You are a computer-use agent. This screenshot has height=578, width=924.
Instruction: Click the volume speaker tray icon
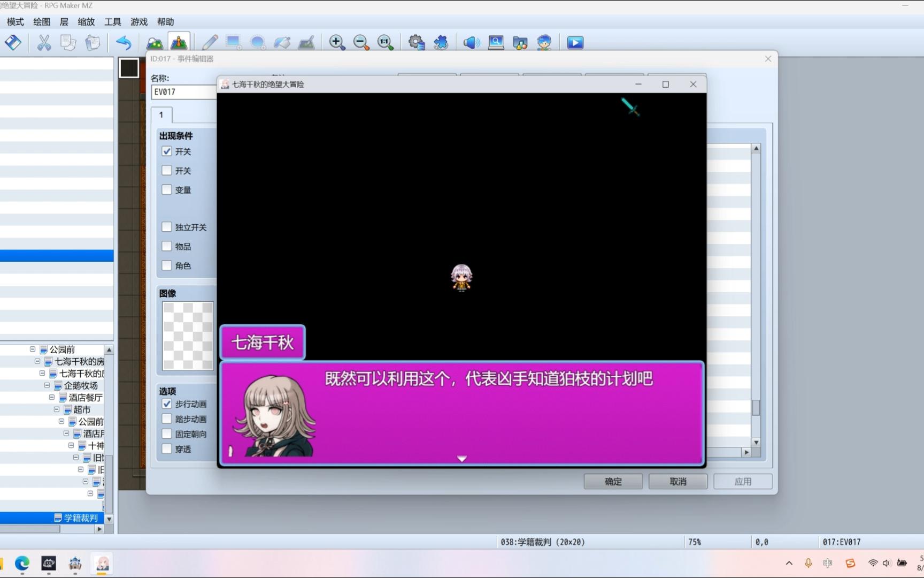click(x=887, y=563)
